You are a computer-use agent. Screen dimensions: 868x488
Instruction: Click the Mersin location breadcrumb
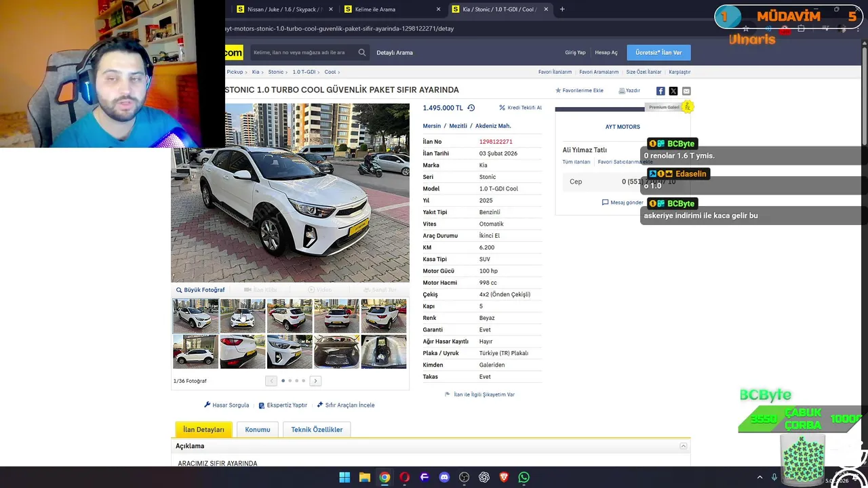point(432,126)
